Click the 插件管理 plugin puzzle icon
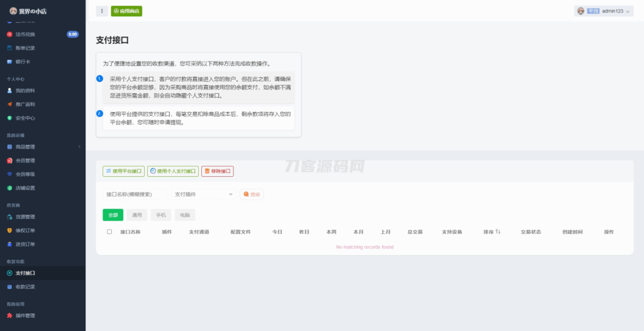Viewport: 644px width, 331px height. click(9, 316)
